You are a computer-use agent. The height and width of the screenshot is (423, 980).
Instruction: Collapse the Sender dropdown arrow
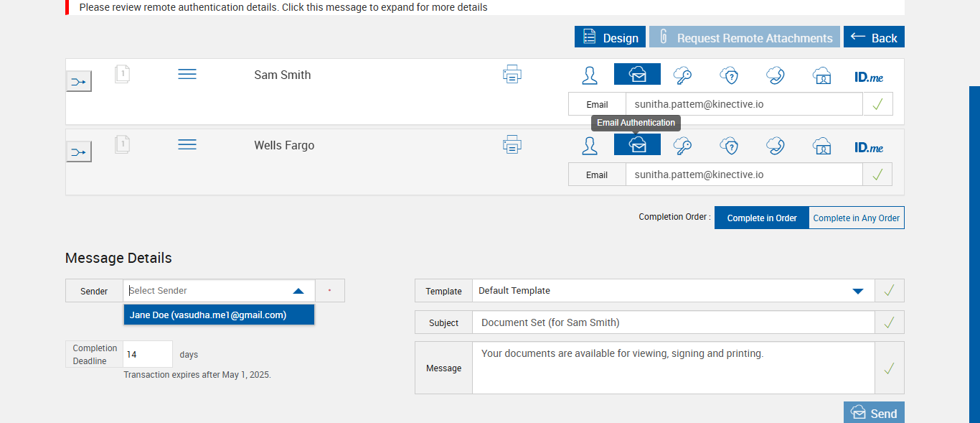298,291
